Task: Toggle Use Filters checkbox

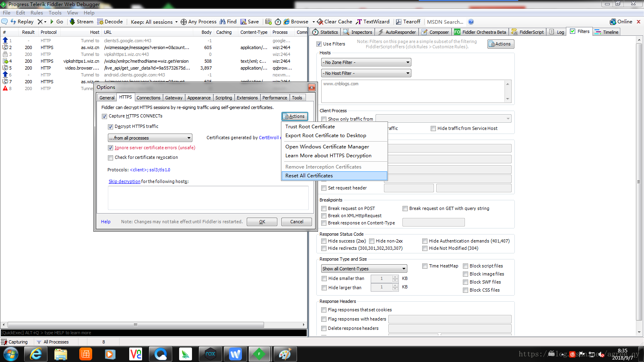Action: coord(319,44)
